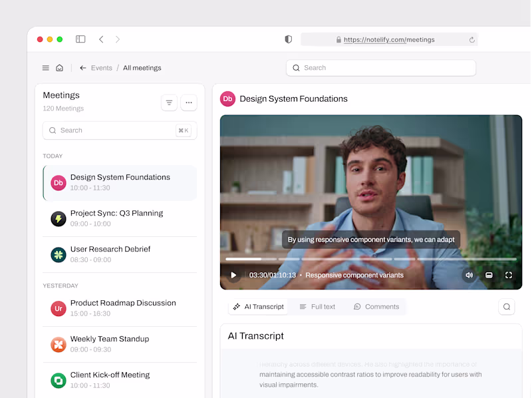Screen dimensions: 532x398
Task: Open the more options icon beside the filter
Action: click(189, 102)
